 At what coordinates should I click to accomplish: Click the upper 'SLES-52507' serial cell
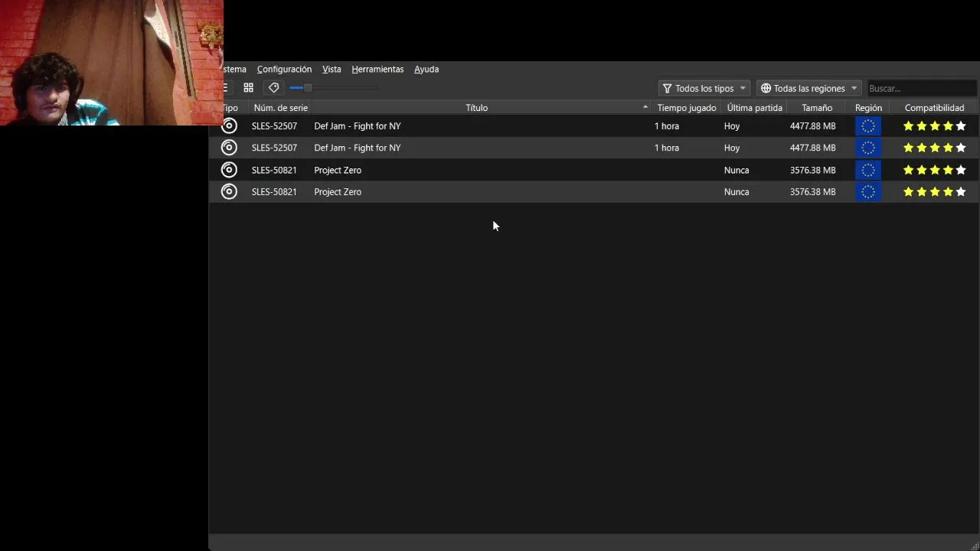(274, 126)
